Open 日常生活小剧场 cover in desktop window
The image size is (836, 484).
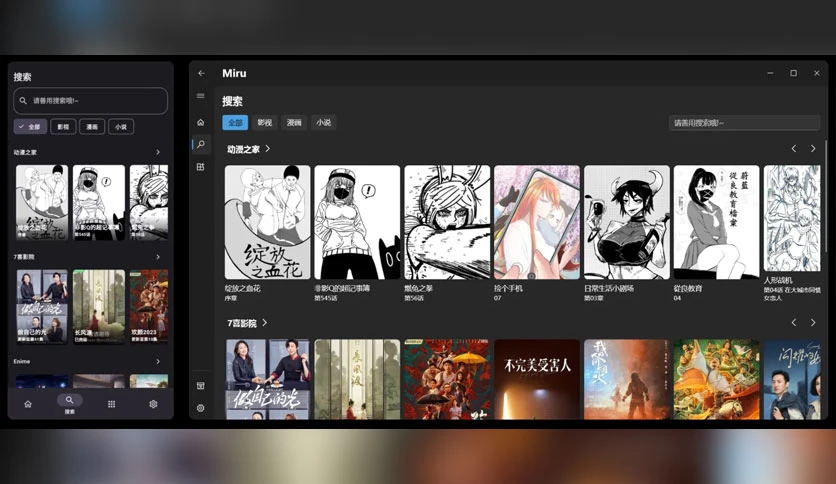(626, 222)
